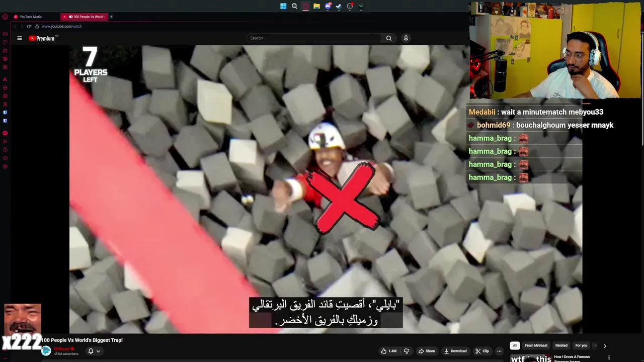Select the All filter chip
The height and width of the screenshot is (362, 644).
pyautogui.click(x=515, y=345)
